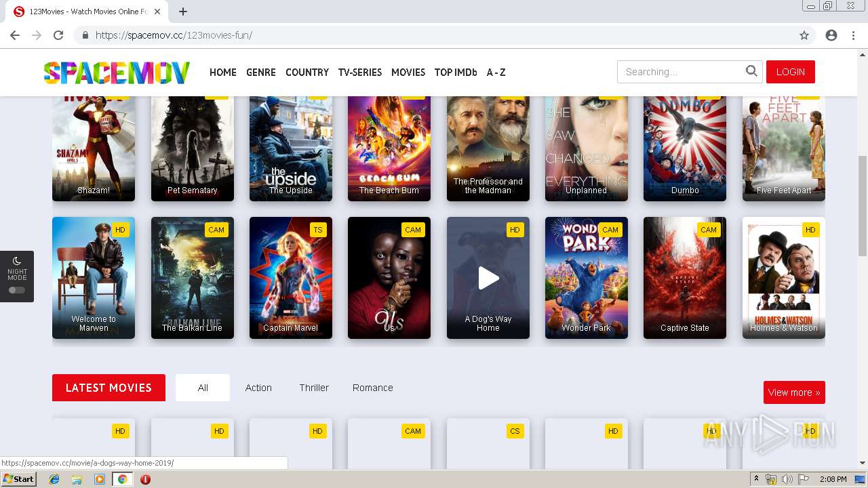Open Wonder Park poster

[x=587, y=278]
